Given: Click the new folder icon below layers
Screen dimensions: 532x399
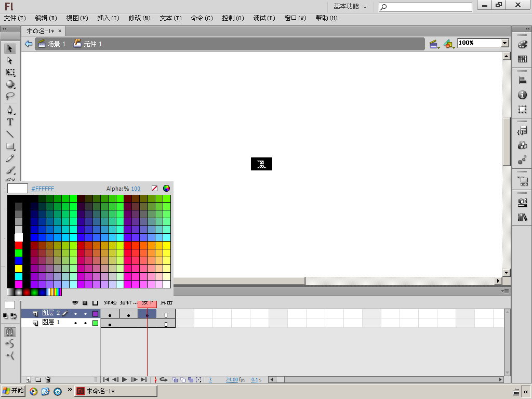Looking at the screenshot, I should coord(38,380).
